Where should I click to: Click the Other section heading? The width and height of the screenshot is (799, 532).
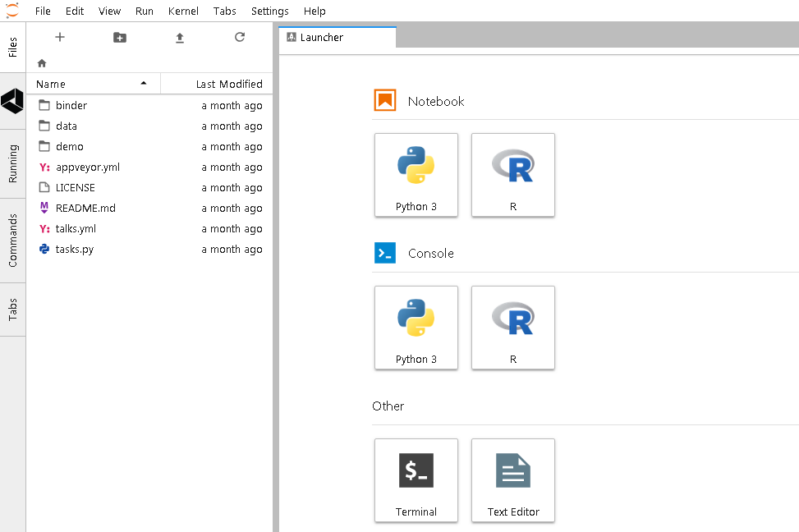click(388, 406)
